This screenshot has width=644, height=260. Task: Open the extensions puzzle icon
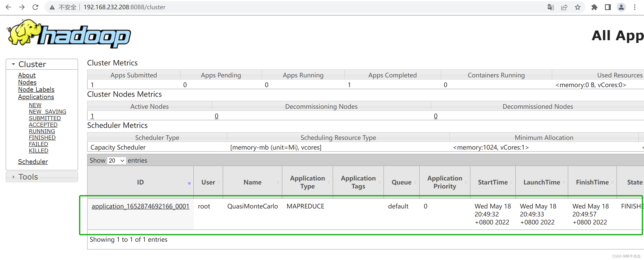[x=594, y=7]
